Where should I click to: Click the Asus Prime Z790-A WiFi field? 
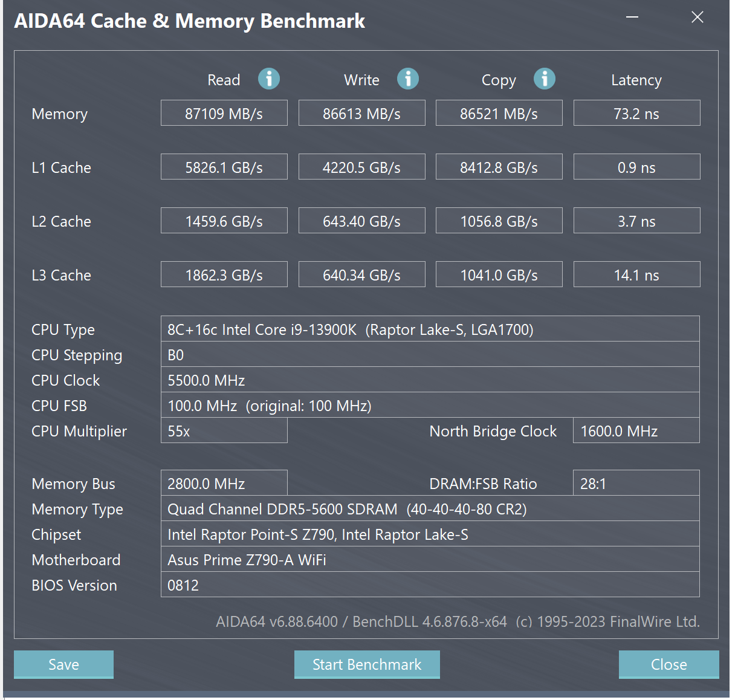(x=430, y=559)
